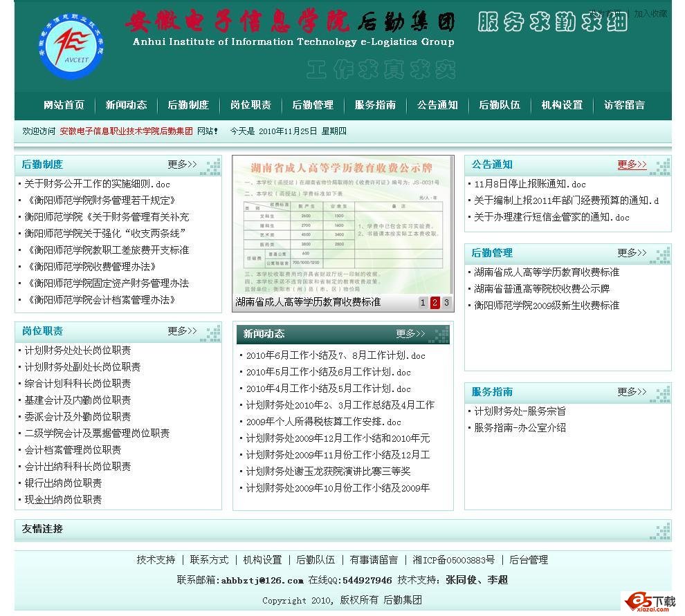Open 计划财务处谢玉龙获院演讲比赛三等奖

pos(329,472)
